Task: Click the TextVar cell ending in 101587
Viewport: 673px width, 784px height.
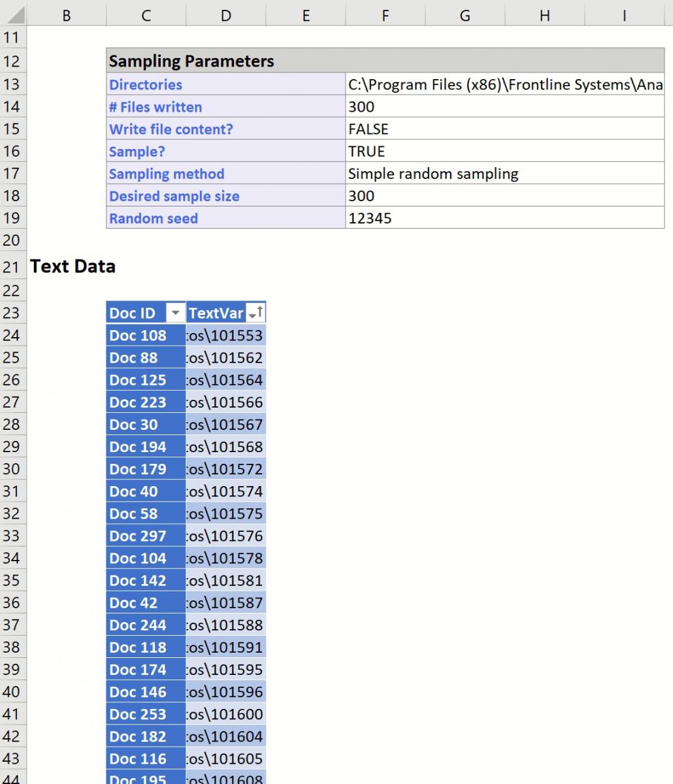Action: 226,602
